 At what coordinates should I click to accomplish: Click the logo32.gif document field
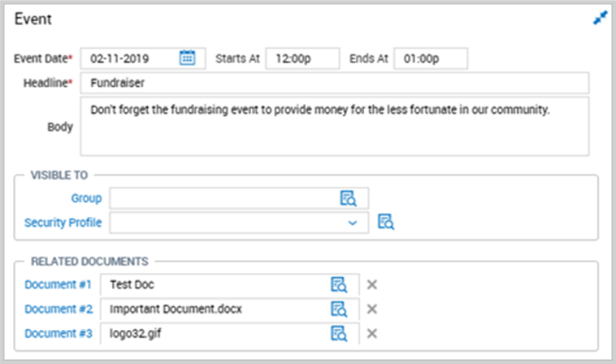[x=229, y=333]
